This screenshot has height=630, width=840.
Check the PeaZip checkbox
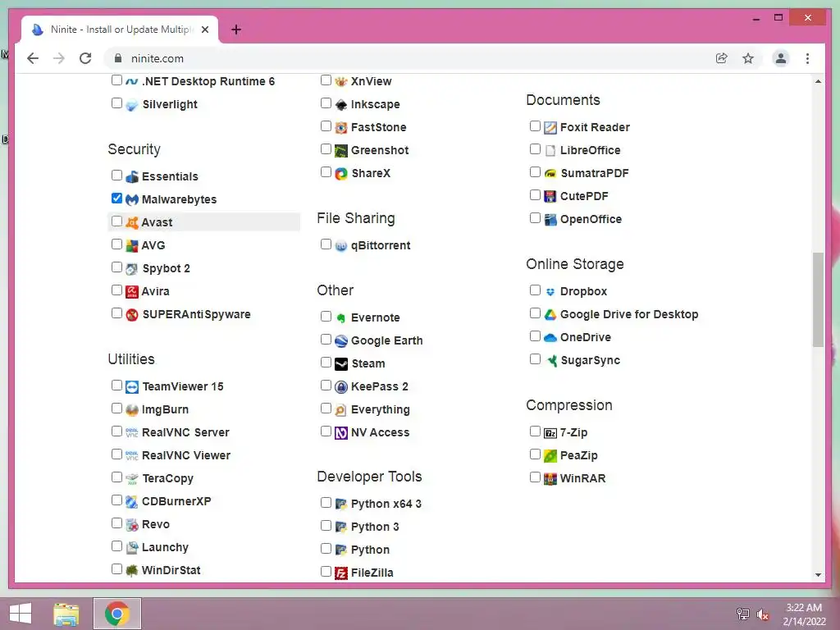pyautogui.click(x=535, y=454)
